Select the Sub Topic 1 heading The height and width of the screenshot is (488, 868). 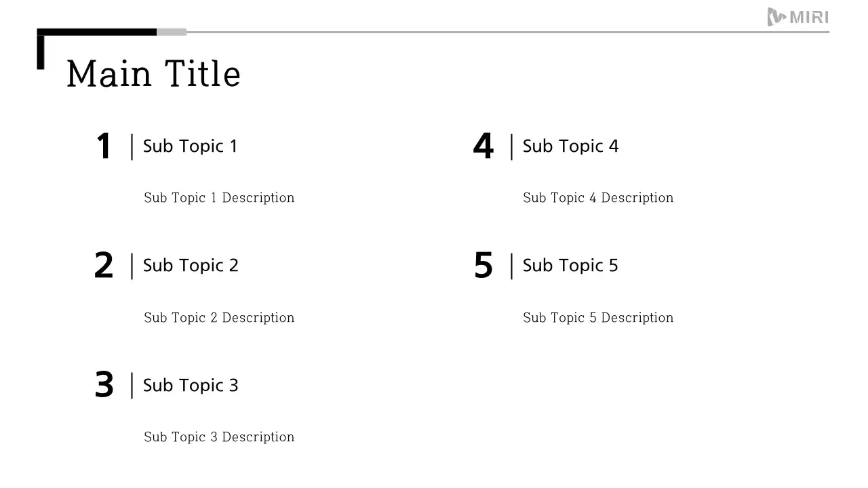190,146
